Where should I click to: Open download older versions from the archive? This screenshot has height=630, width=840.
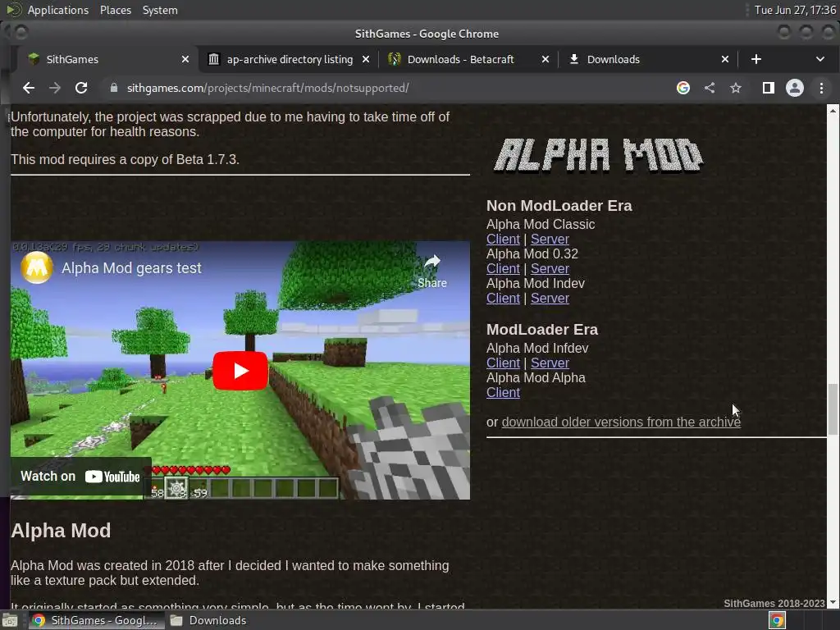pyautogui.click(x=621, y=422)
